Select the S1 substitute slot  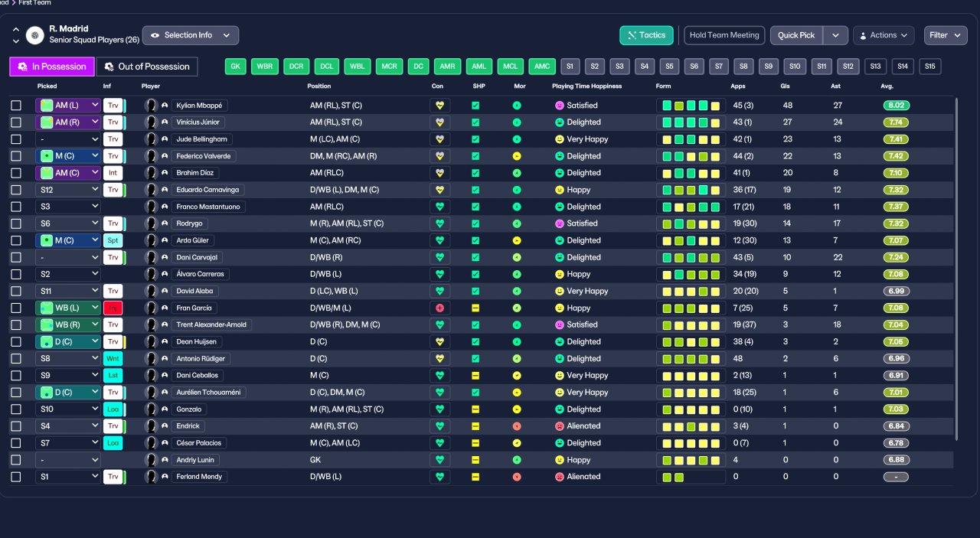pyautogui.click(x=570, y=67)
